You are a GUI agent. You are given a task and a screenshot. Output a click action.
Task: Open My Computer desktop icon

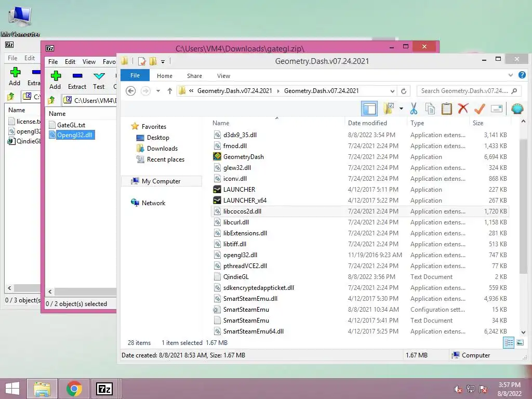[20, 20]
